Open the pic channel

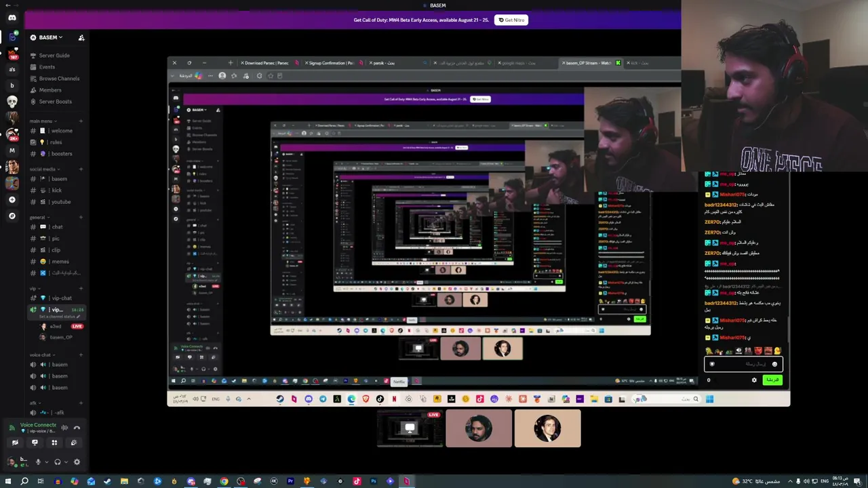pos(57,239)
